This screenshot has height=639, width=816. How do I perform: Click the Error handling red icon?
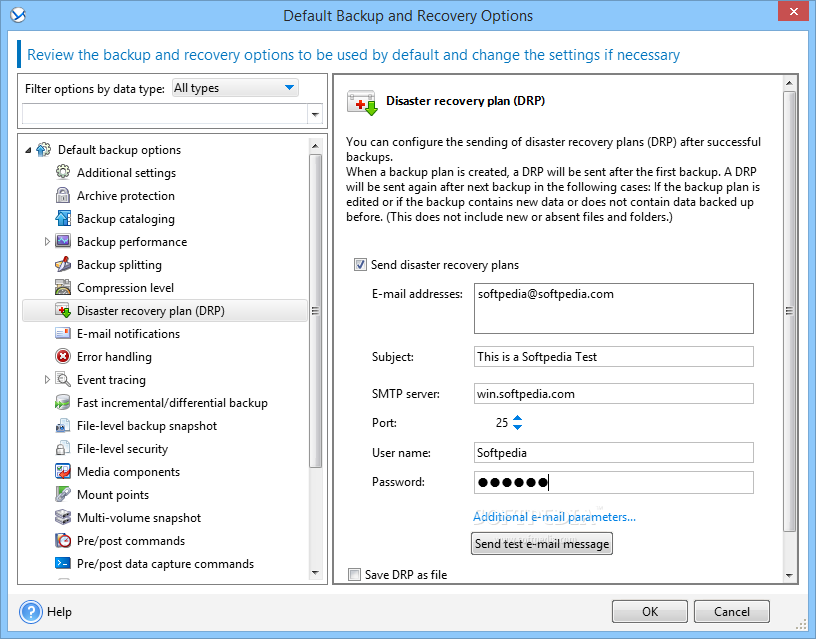coord(63,356)
